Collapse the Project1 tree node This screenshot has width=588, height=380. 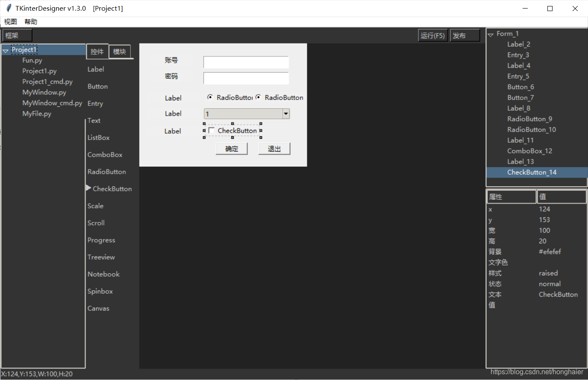[6, 50]
